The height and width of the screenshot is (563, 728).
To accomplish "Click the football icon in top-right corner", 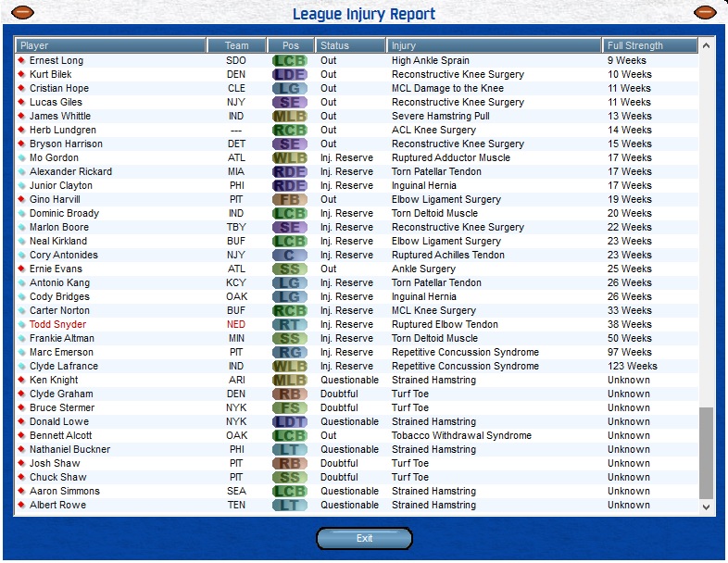I will [x=705, y=12].
